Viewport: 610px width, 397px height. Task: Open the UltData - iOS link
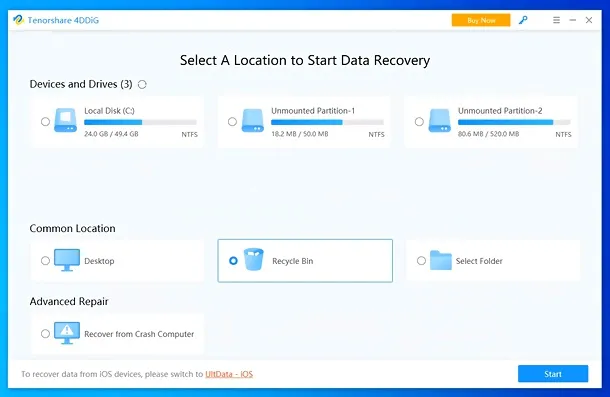[229, 374]
